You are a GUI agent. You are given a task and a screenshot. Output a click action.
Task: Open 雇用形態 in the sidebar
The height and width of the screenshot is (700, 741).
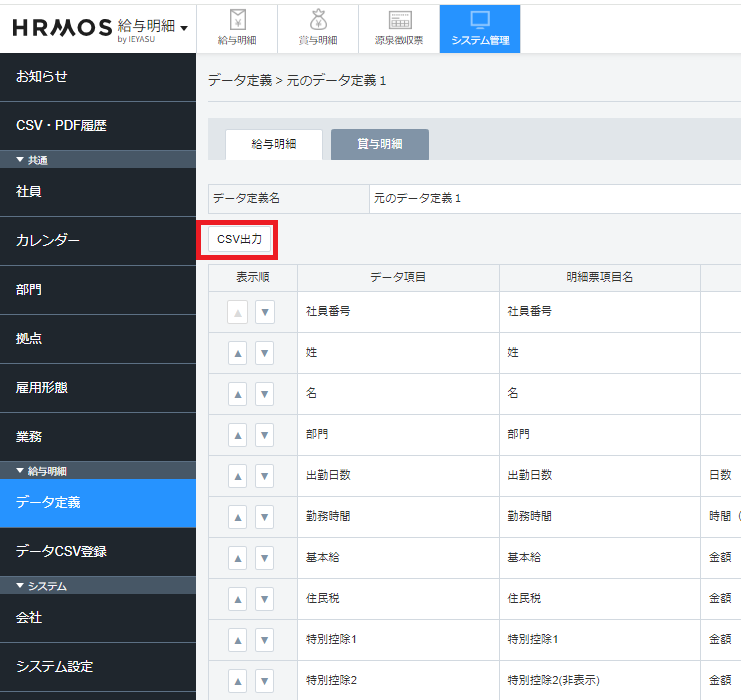[x=98, y=388]
